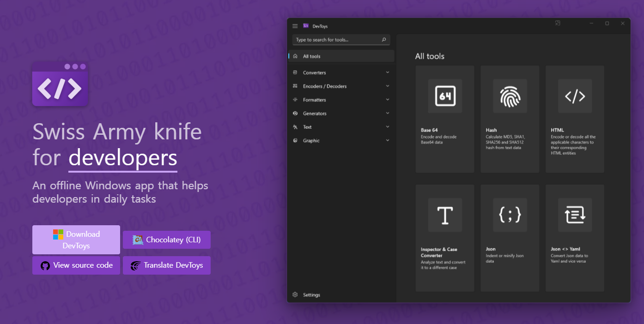Expand the Formatters chevron
The height and width of the screenshot is (324, 644).
click(x=388, y=100)
